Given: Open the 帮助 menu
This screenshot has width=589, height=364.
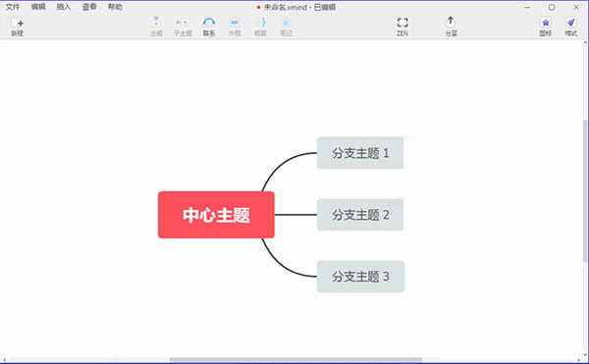Looking at the screenshot, I should (x=115, y=7).
